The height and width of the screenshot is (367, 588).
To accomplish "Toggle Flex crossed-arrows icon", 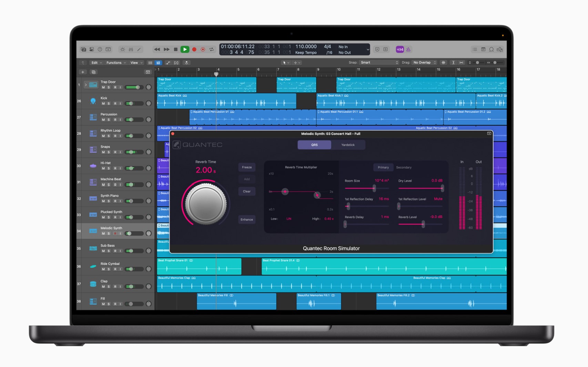I will point(176,63).
